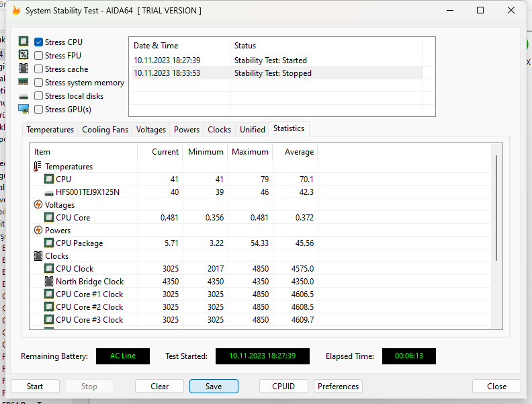
Task: Click the thermometer icon of Temperatures group
Action: pos(38,166)
